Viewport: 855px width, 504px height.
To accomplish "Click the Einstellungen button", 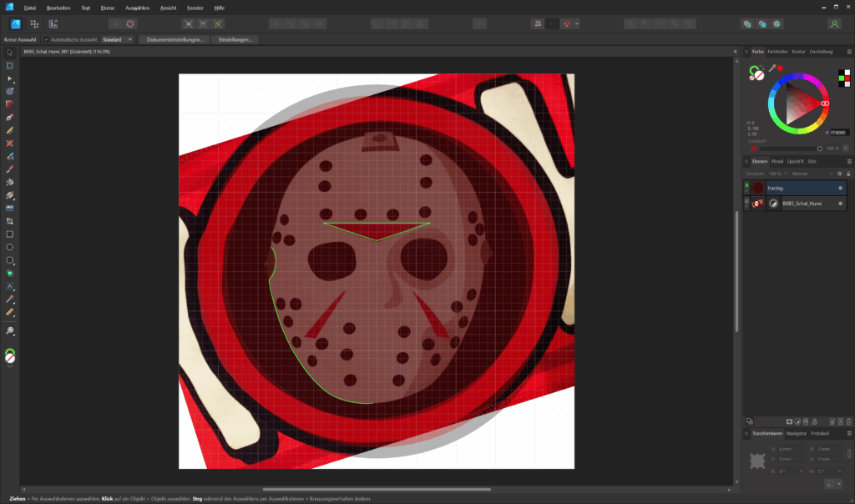I will click(235, 39).
